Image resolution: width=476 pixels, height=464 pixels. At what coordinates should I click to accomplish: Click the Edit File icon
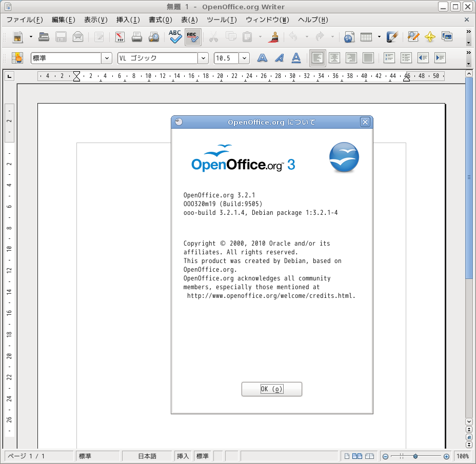(x=99, y=37)
